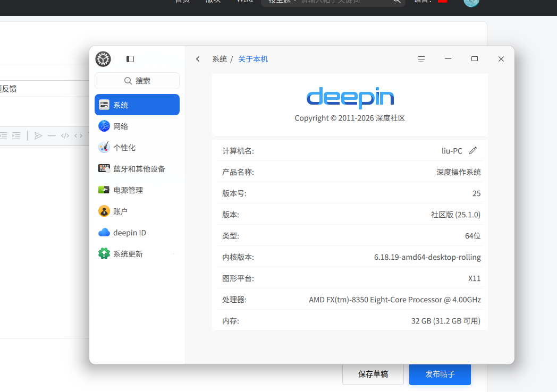
Task: Click the kernel version 6.18.19-amd64-desktop-rolling
Action: point(427,257)
